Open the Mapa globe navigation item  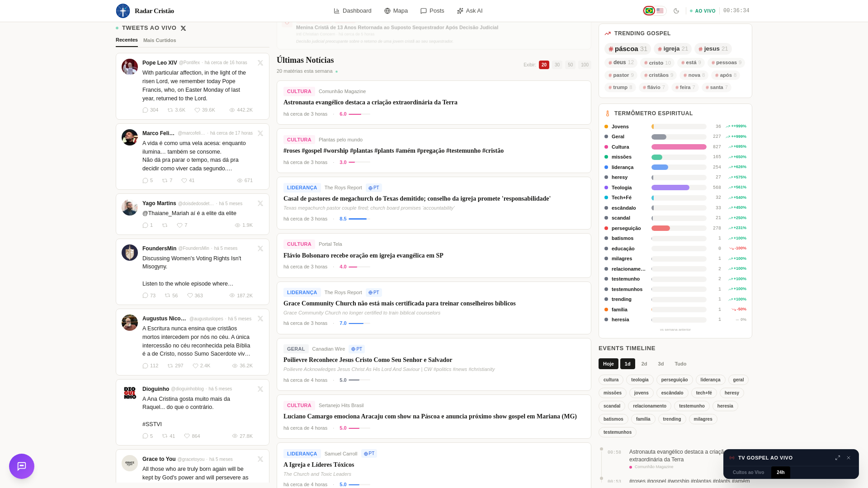coord(396,11)
